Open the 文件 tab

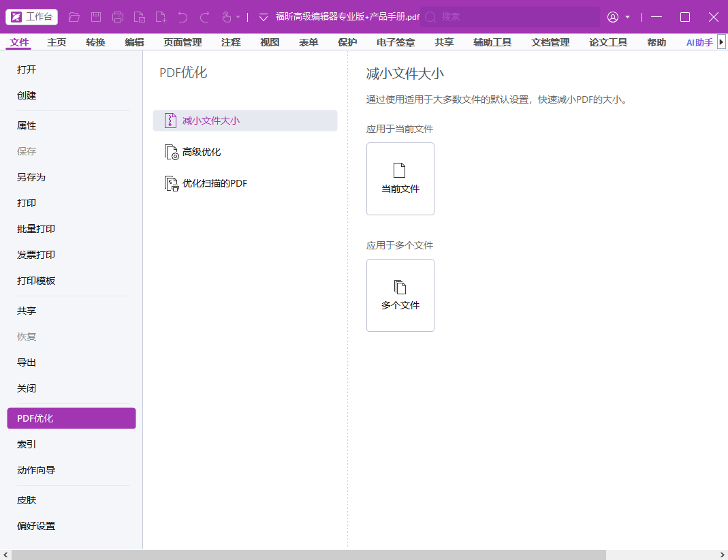coord(19,42)
